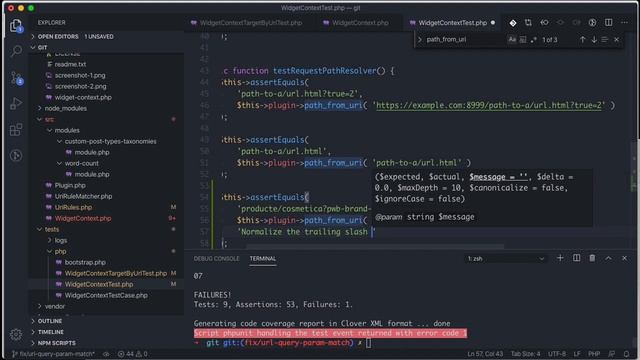Open readme.txt in the explorer
Screen dimensions: 640x360
(70, 64)
